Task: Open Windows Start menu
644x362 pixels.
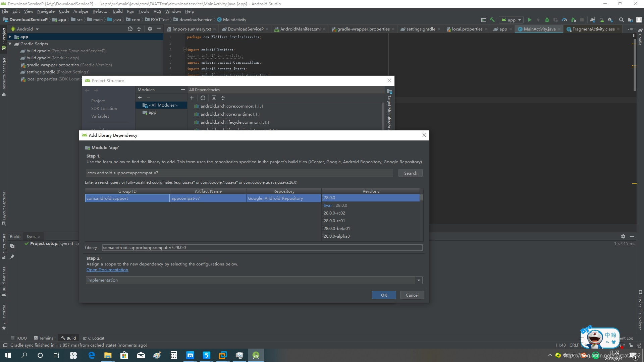Action: click(8, 355)
